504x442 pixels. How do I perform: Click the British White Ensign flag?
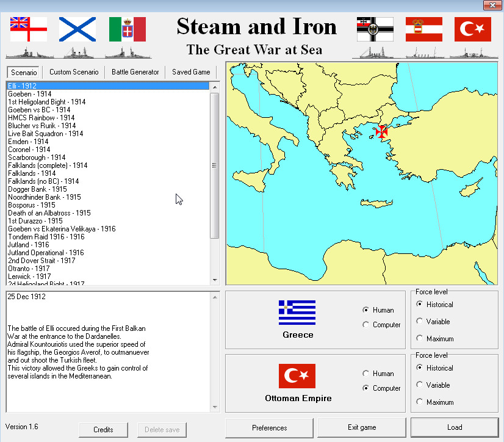[x=29, y=29]
